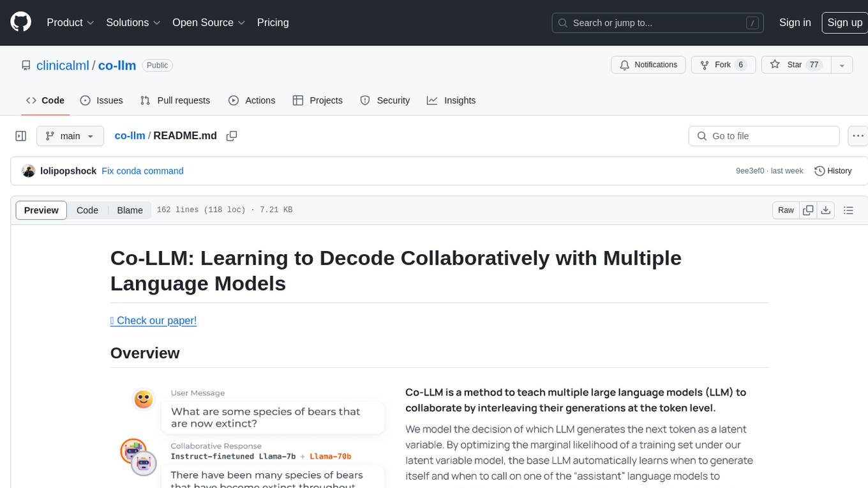The width and height of the screenshot is (868, 488).
Task: Open the Check our paper link
Action: pyautogui.click(x=153, y=321)
